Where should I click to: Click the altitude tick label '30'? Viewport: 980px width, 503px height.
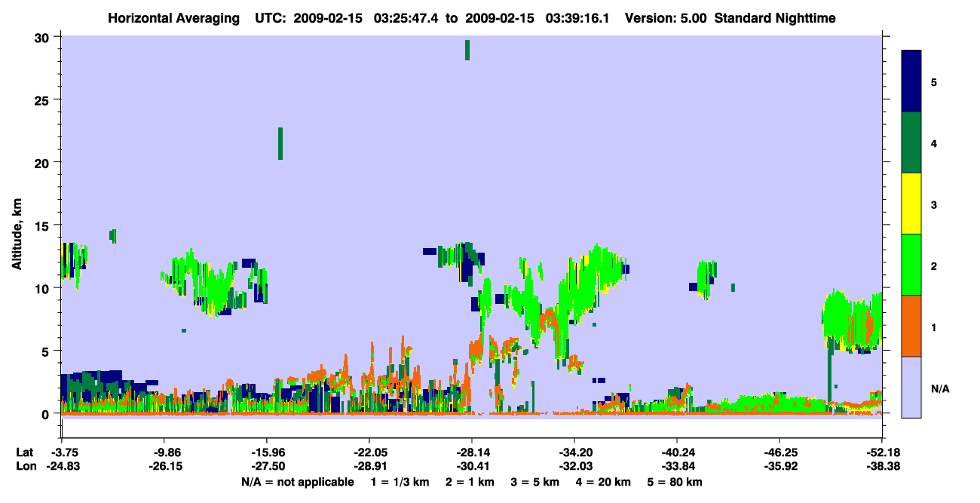coord(44,38)
